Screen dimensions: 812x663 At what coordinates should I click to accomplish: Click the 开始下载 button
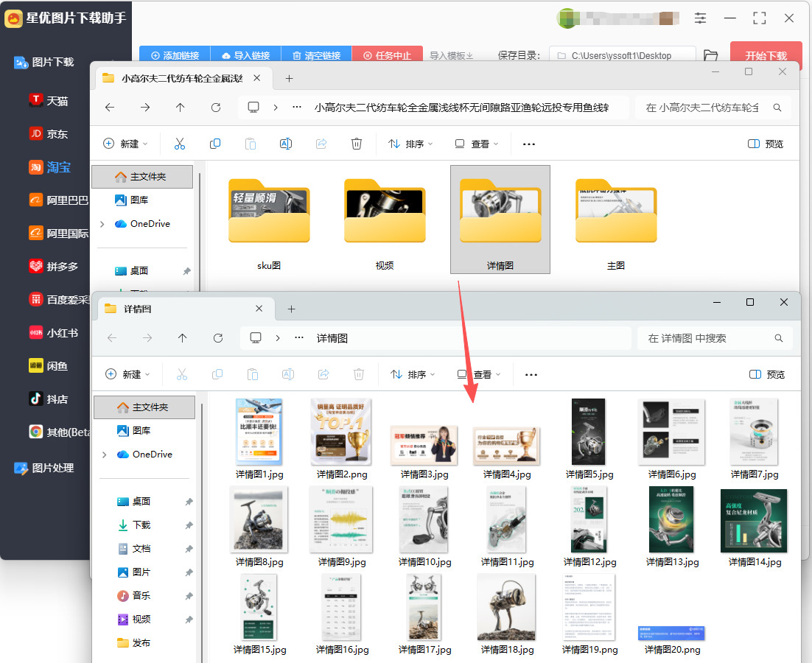click(766, 55)
